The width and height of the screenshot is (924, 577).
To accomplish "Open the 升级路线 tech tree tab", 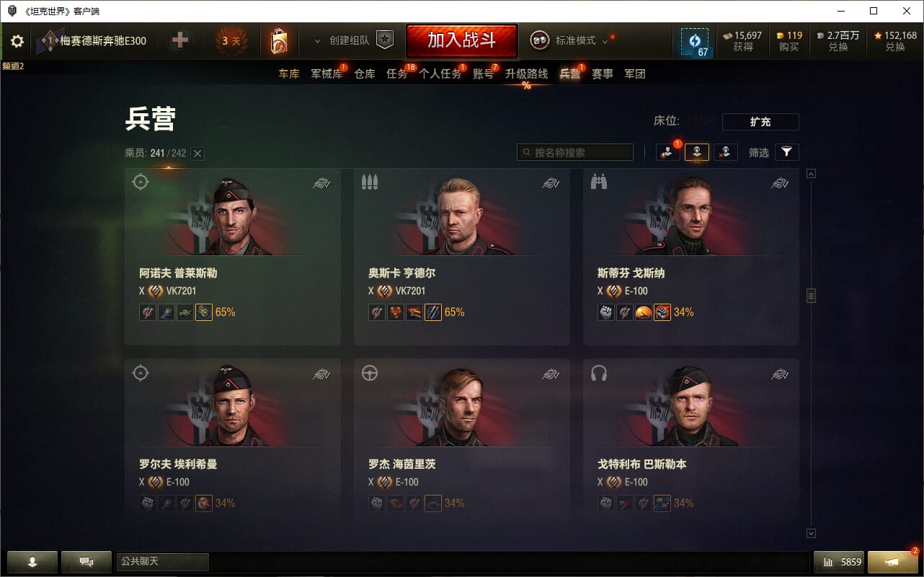I will [x=526, y=74].
